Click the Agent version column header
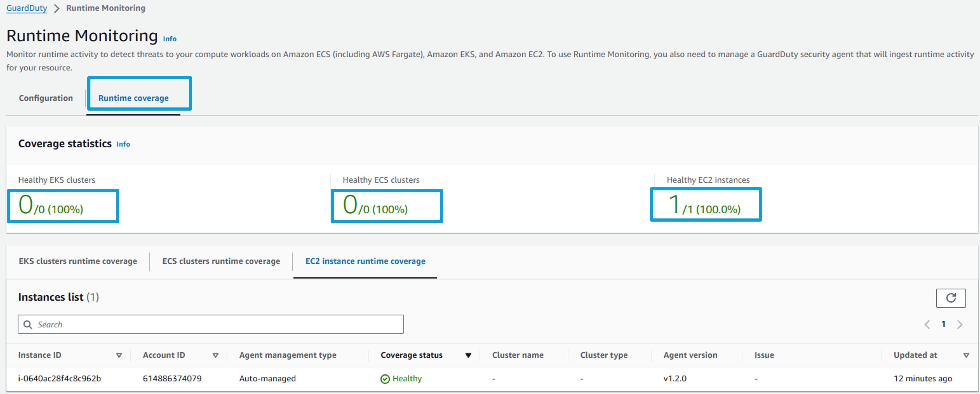 pyautogui.click(x=690, y=355)
